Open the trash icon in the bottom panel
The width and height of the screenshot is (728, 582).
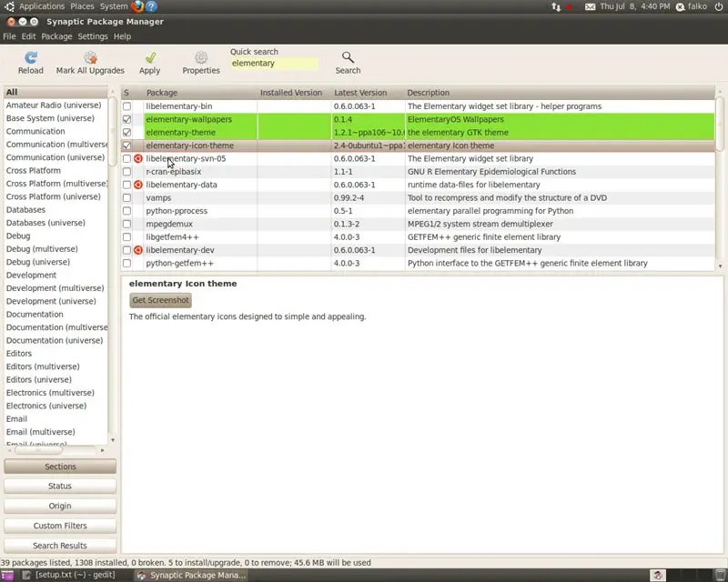720,576
